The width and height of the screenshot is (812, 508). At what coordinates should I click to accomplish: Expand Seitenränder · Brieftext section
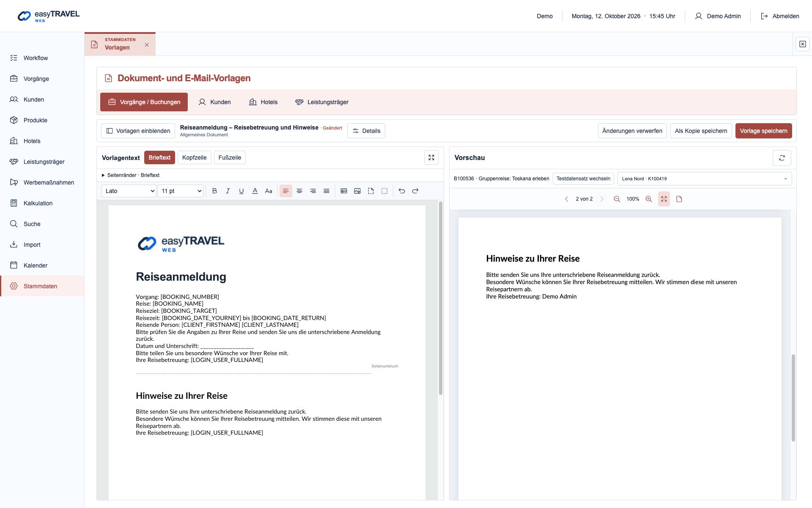131,175
